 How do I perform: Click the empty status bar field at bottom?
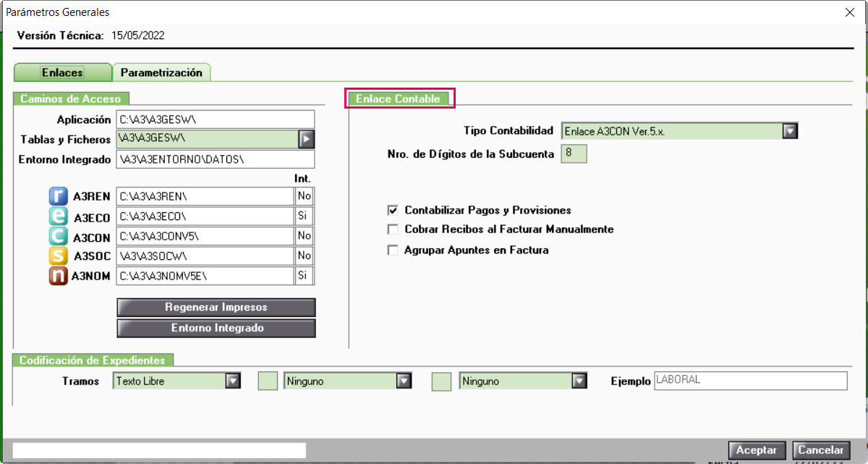159,450
